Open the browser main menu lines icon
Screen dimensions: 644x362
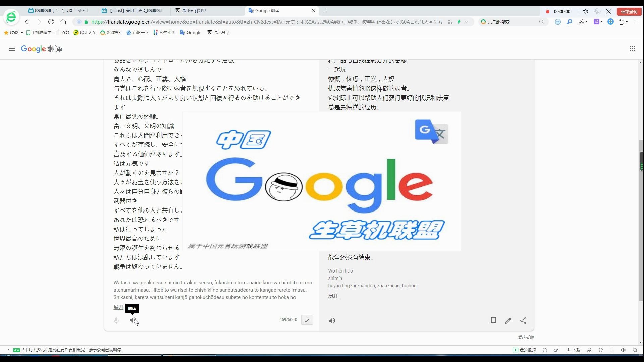point(636,22)
